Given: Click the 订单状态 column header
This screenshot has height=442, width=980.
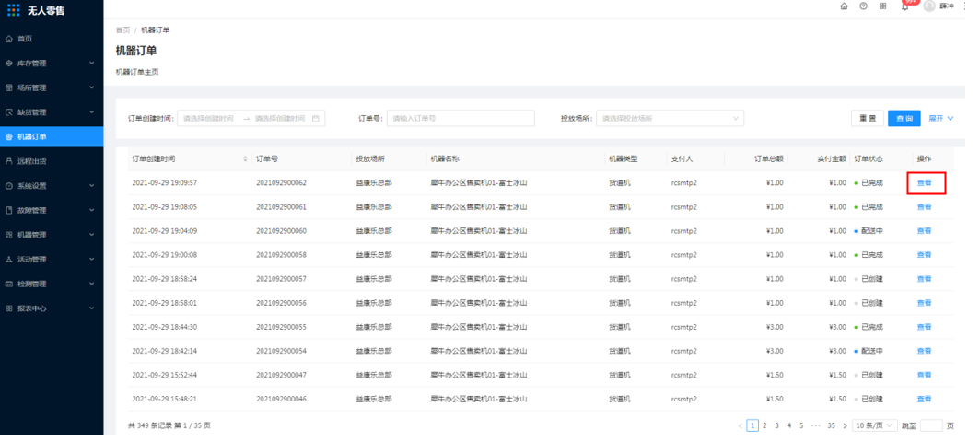Looking at the screenshot, I should tap(869, 159).
